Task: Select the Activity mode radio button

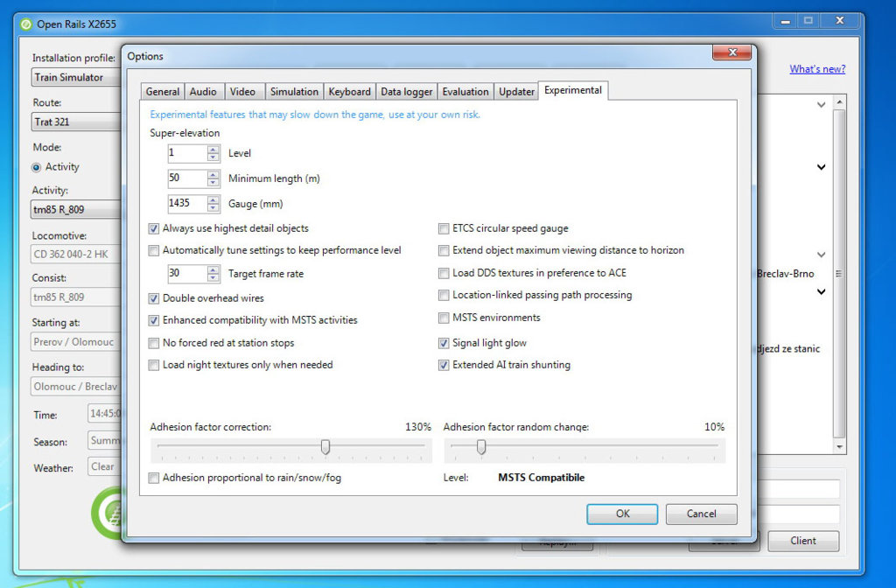Action: pos(37,167)
